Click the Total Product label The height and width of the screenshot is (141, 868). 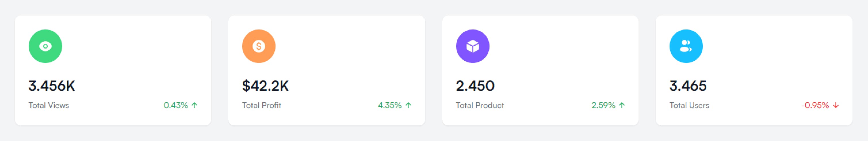[480, 105]
